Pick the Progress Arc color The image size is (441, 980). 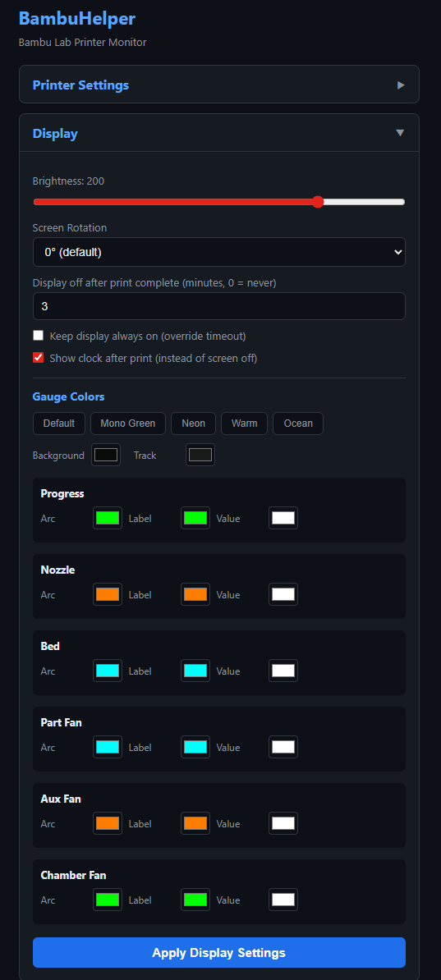tap(108, 518)
